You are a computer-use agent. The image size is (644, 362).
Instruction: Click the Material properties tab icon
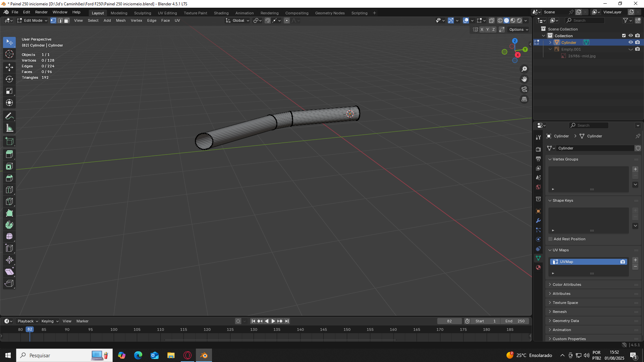[x=538, y=267]
